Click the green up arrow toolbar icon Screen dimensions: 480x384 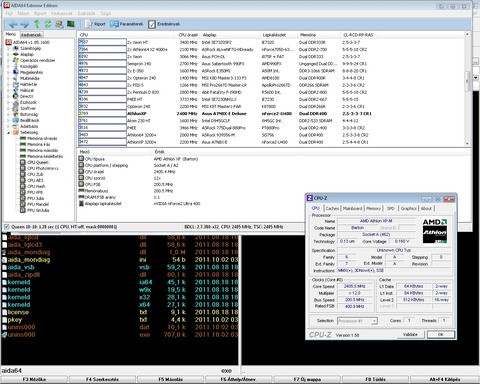[x=37, y=24]
